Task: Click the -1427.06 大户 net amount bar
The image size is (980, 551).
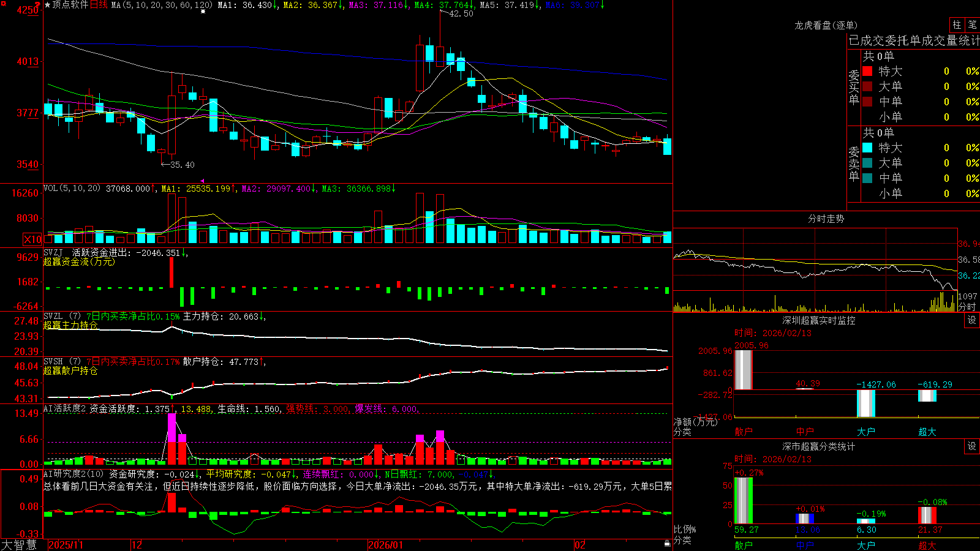Action: tap(866, 403)
